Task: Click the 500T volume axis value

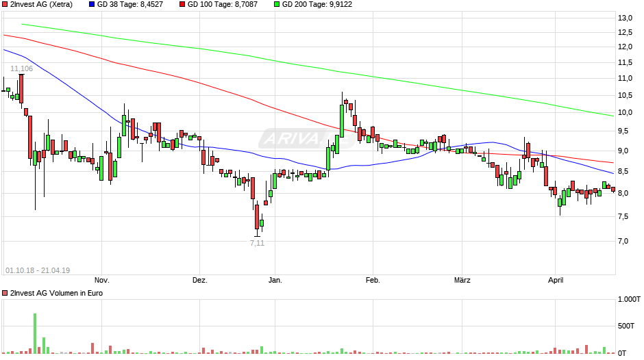Action: point(626,326)
